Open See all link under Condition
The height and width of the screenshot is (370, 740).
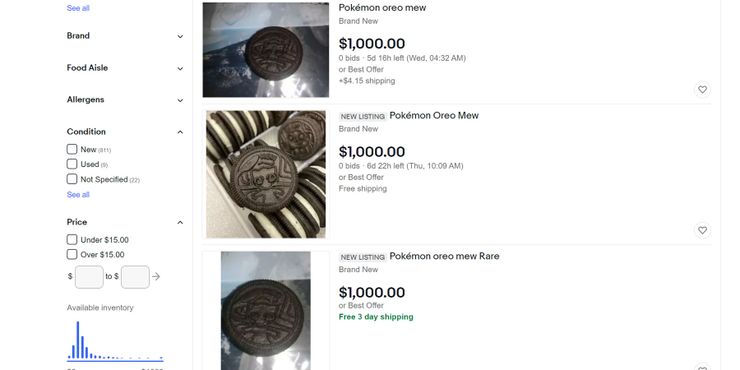(78, 194)
